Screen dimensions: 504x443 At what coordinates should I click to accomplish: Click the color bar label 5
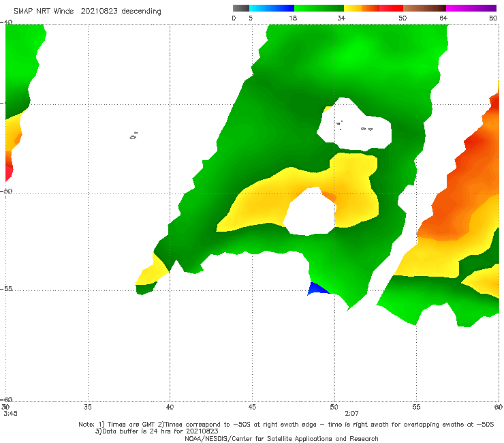click(251, 18)
